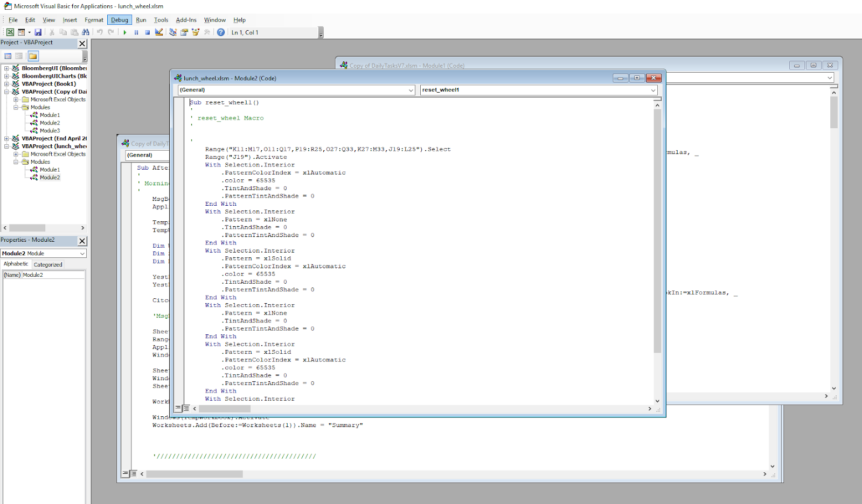Click the Project pane horizontal scrollbar thumb
The width and height of the screenshot is (862, 504).
coord(27,228)
